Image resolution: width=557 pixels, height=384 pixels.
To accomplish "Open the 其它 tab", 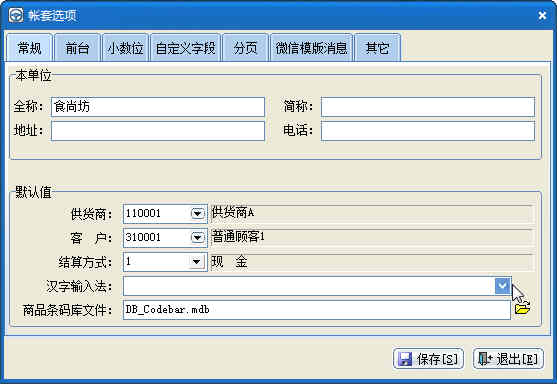I will click(377, 48).
